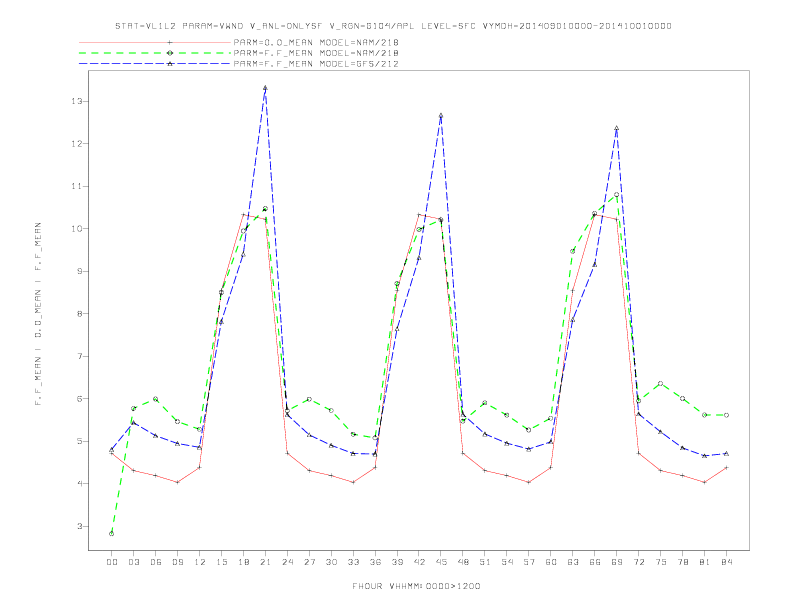This screenshot has height=612, width=792.
Task: Click x-axis tick label 27
Action: point(309,562)
